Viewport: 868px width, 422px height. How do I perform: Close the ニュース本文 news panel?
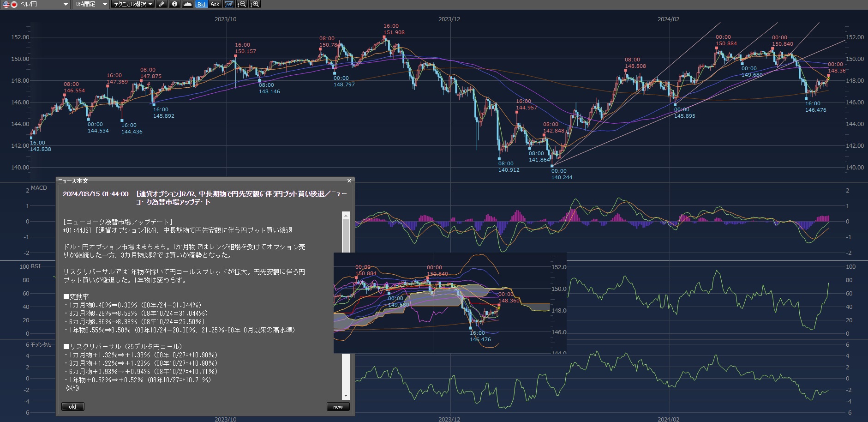(x=349, y=181)
